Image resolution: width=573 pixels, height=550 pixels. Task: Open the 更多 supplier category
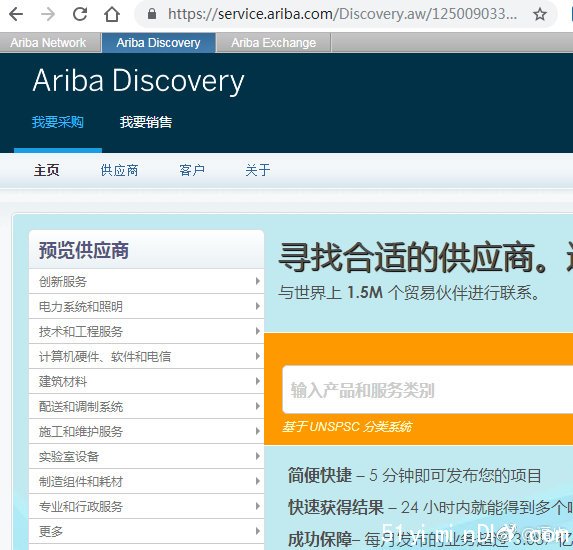click(x=146, y=531)
